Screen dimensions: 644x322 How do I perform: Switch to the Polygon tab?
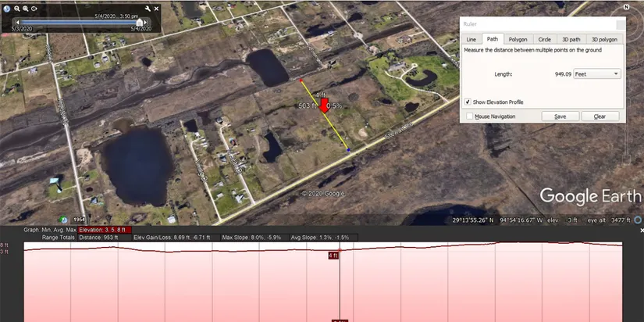click(x=517, y=39)
